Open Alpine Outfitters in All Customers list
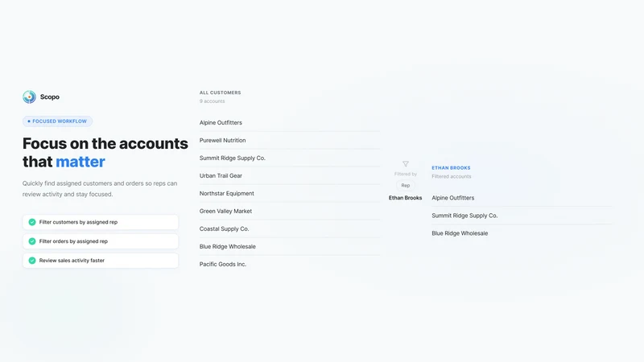This screenshot has height=362, width=644. click(x=290, y=123)
